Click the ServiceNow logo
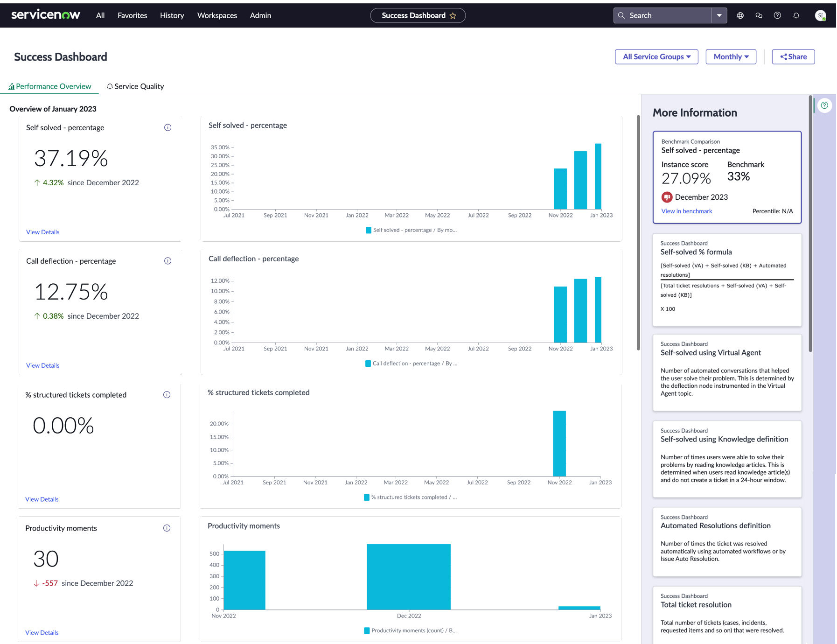 (46, 15)
